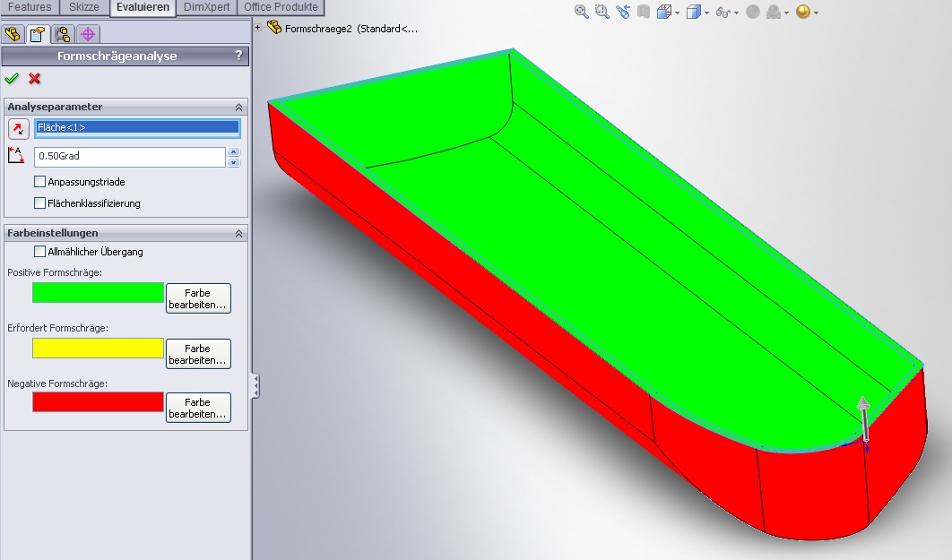Zoom to fit the model
This screenshot has height=560, width=952.
[581, 12]
